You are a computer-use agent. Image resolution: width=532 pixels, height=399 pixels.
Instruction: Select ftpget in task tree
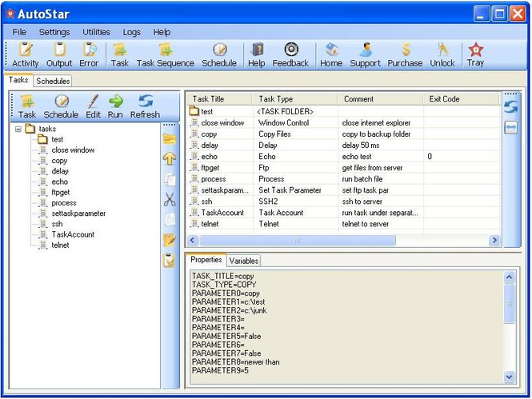pyautogui.click(x=60, y=192)
